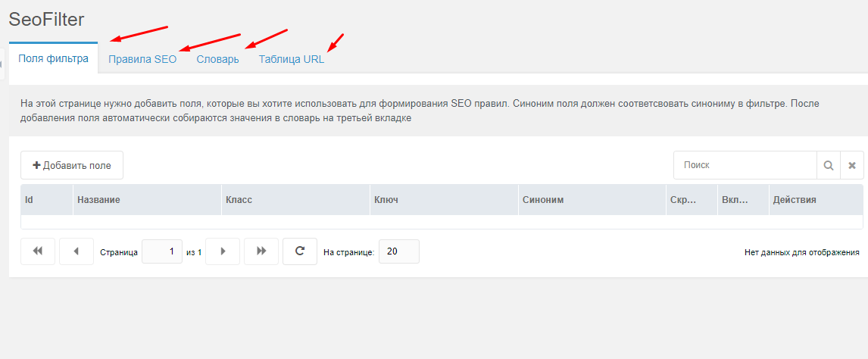Expand the left sidebar collapse handle

(x=2, y=64)
